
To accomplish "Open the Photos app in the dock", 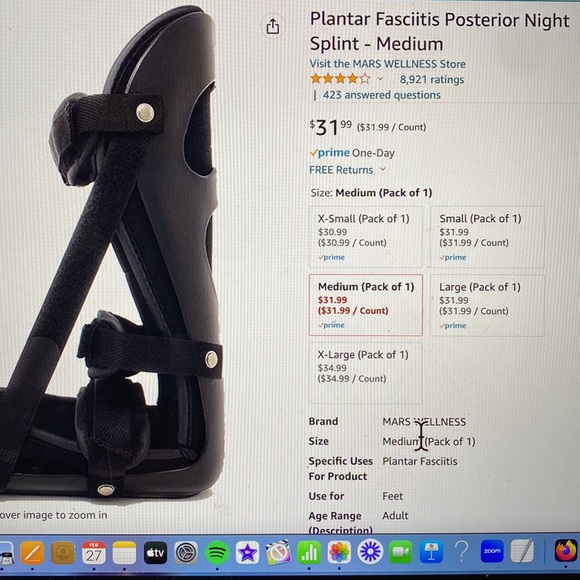I will coord(339,553).
